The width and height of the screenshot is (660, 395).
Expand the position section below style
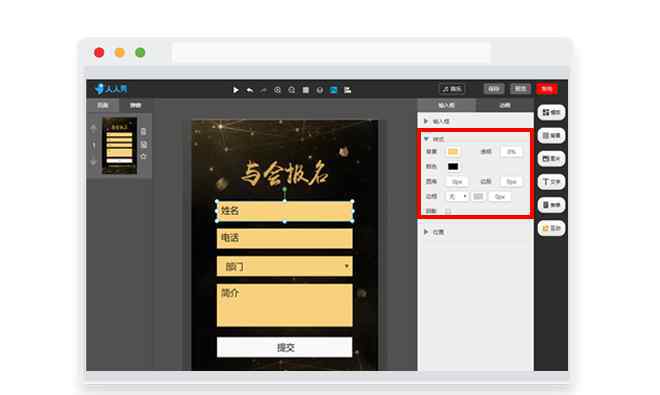pos(426,232)
